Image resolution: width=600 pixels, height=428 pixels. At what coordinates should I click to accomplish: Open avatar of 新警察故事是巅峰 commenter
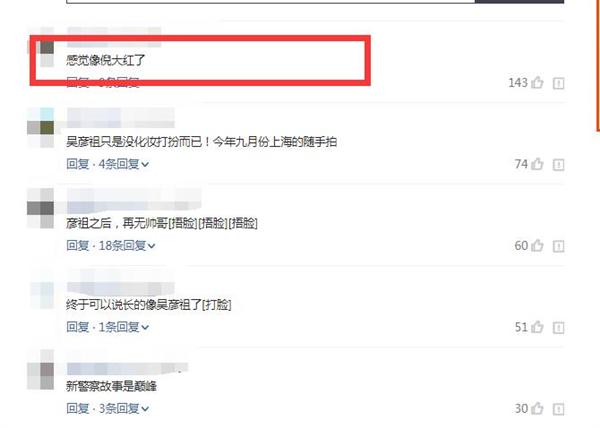click(41, 369)
